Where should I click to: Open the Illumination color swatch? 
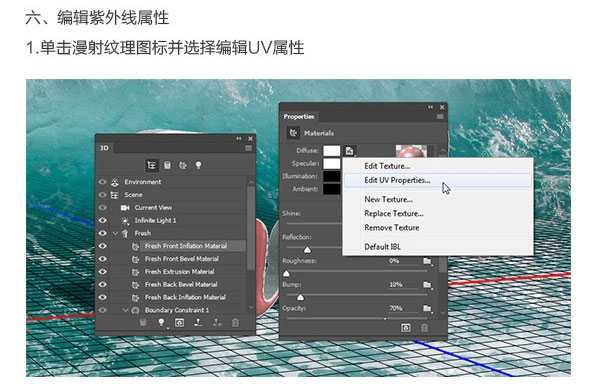coord(331,176)
